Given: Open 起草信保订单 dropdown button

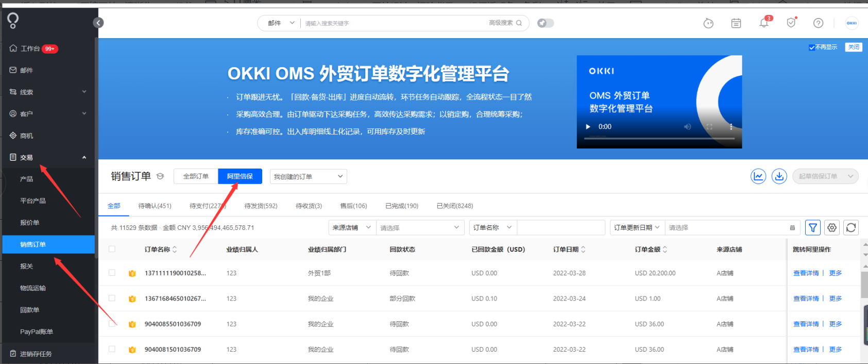Looking at the screenshot, I should [x=825, y=176].
